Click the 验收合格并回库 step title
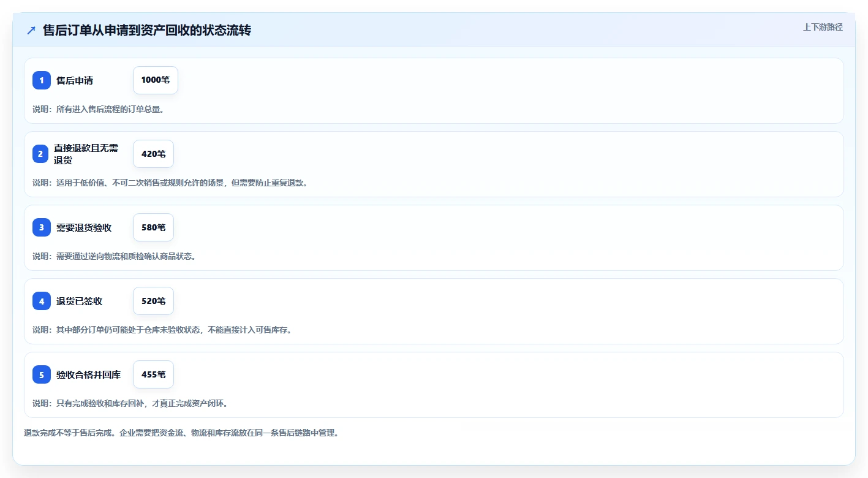Viewport: 868px width, 478px height. click(88, 374)
